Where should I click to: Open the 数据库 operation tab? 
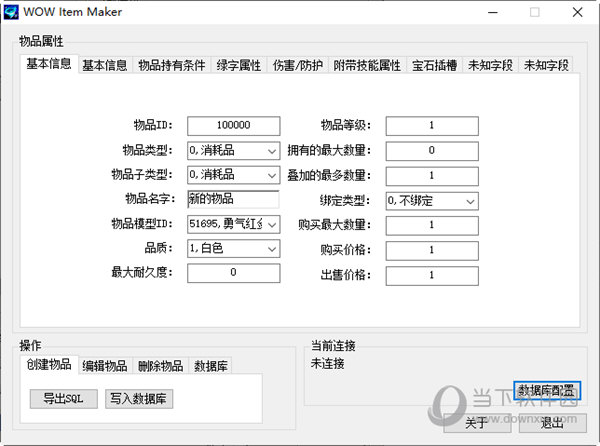tap(210, 366)
